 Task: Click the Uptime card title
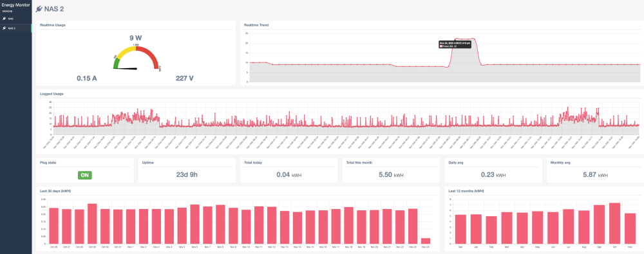148,163
